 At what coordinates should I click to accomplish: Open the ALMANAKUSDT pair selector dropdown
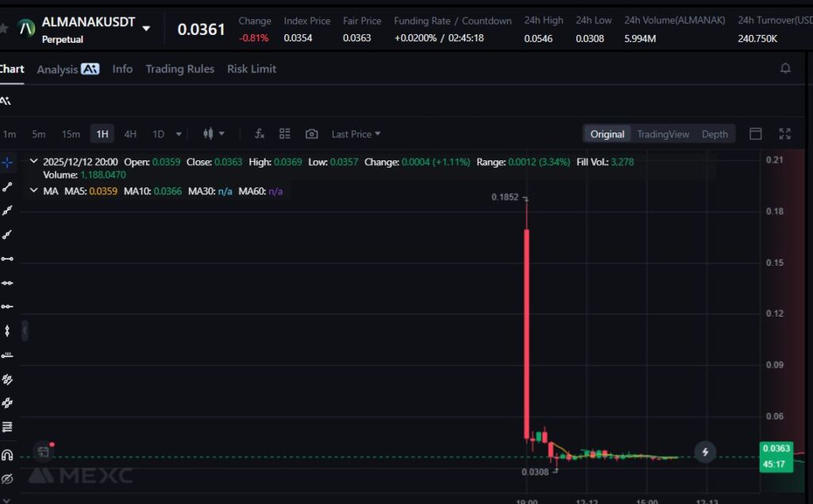click(x=146, y=29)
